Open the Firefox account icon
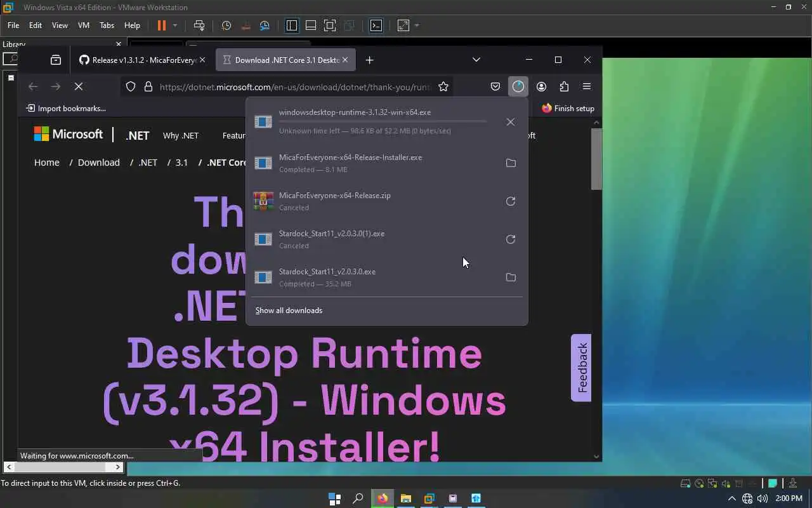 [x=541, y=86]
